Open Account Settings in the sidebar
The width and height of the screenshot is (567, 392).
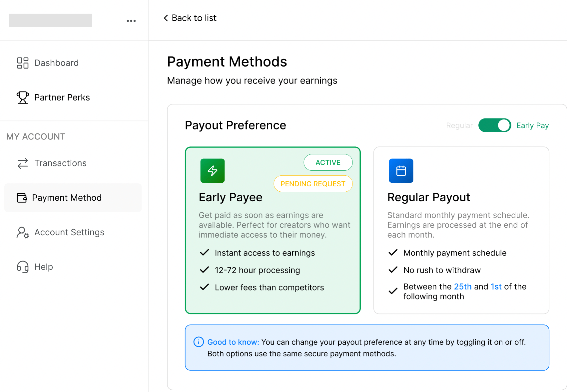click(69, 232)
